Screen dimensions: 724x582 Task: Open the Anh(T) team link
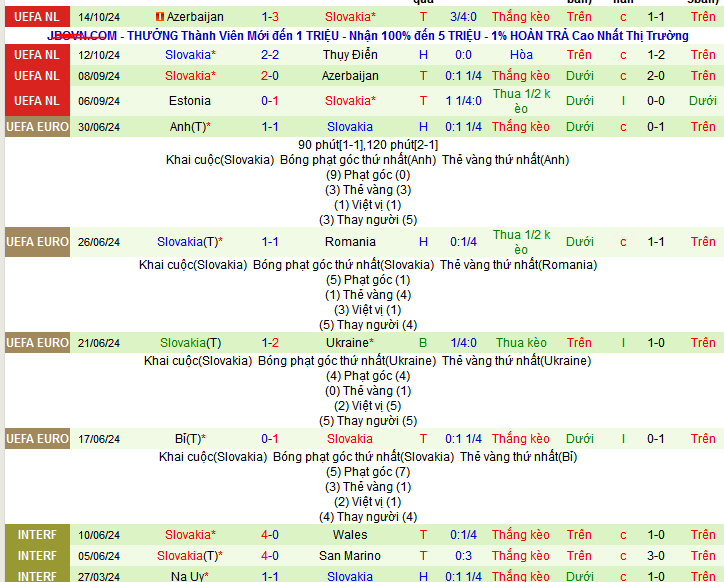pyautogui.click(x=190, y=127)
